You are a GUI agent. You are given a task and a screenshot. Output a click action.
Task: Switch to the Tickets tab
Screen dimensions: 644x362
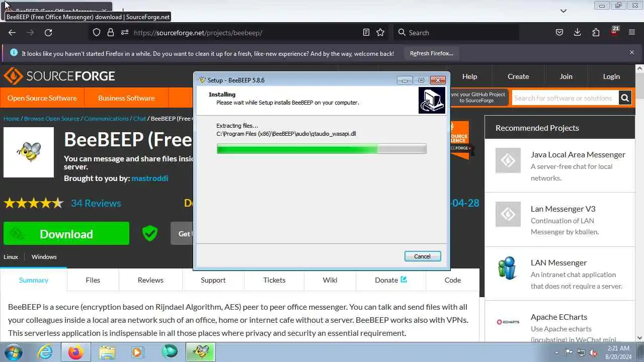tap(274, 280)
